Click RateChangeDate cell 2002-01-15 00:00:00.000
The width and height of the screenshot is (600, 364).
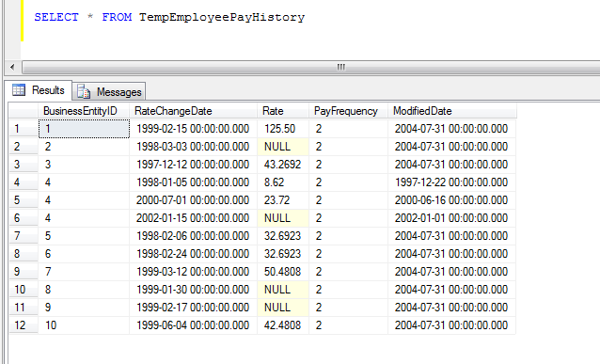coord(193,218)
